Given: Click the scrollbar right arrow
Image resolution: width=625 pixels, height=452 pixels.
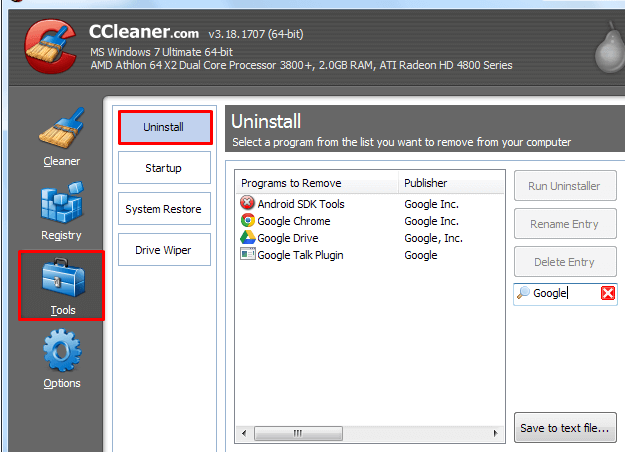Looking at the screenshot, I should coord(495,433).
